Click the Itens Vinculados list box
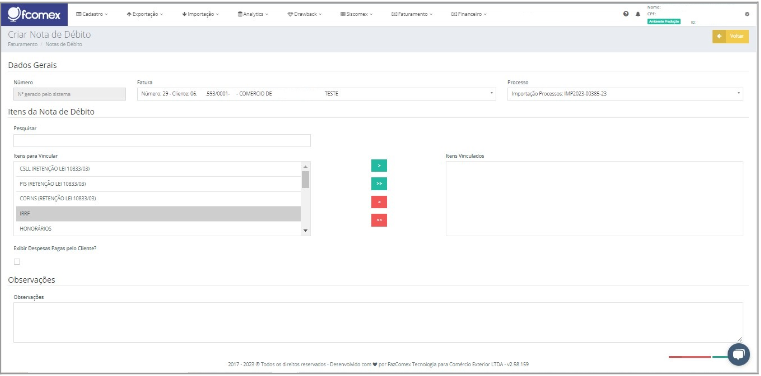The height and width of the screenshot is (376, 761). click(x=595, y=198)
